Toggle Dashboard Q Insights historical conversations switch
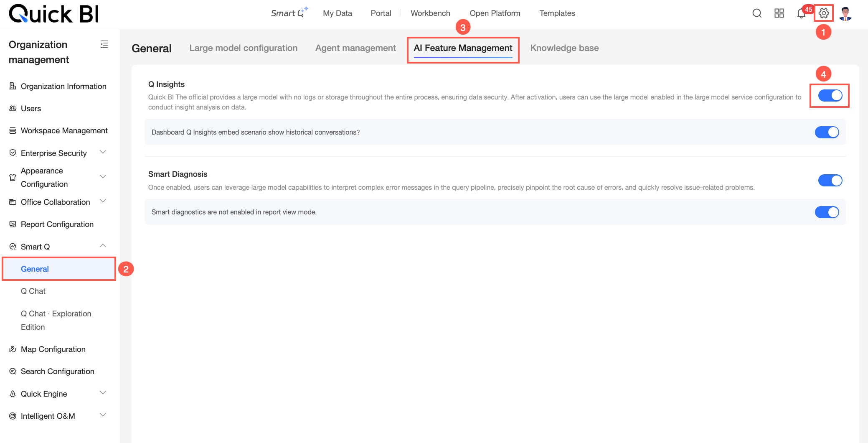 (x=827, y=132)
